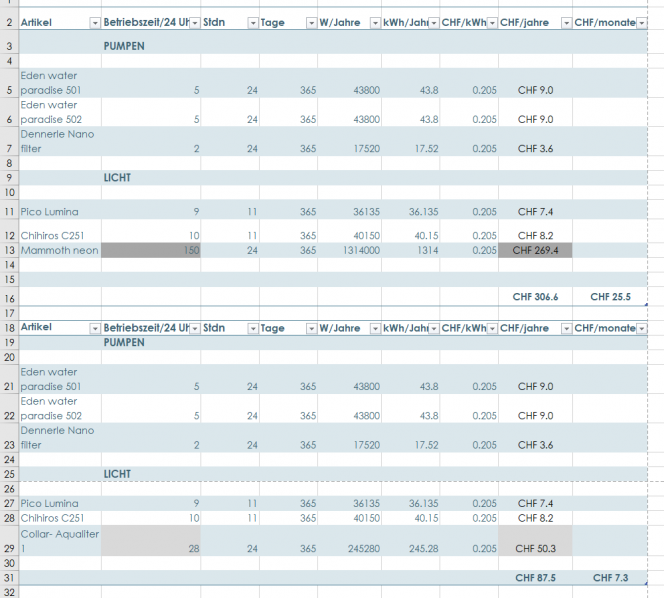664x598 pixels.
Task: Click the 'Pico Lumina' cell in row 27
Action: click(x=60, y=503)
